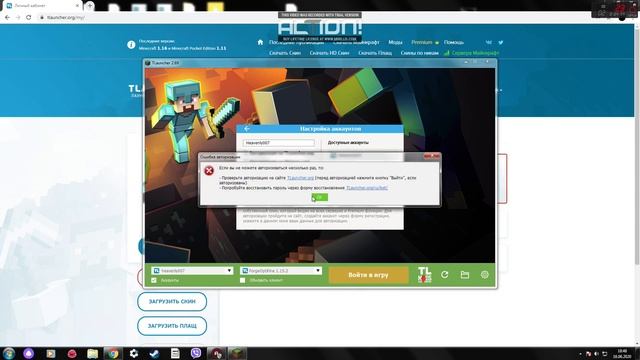The height and width of the screenshot is (360, 640).
Task: Open the Action recorder taskbar icon
Action: click(x=217, y=353)
